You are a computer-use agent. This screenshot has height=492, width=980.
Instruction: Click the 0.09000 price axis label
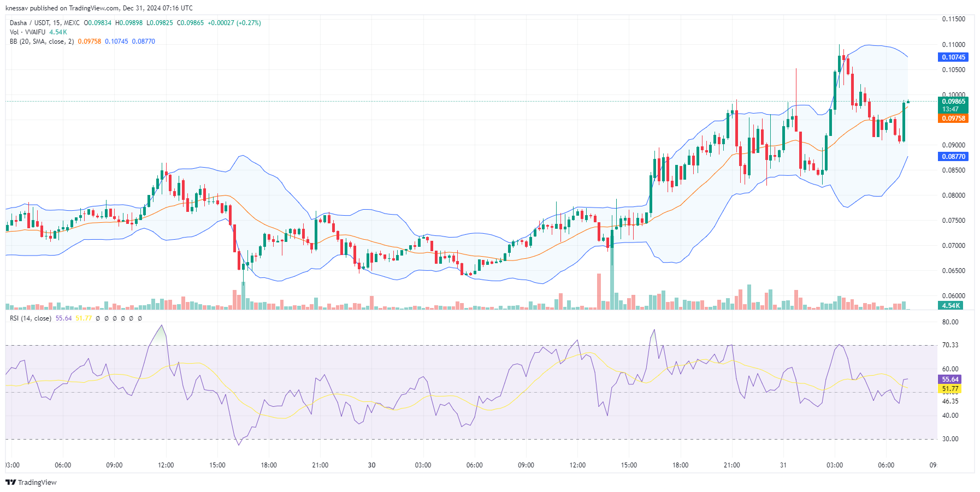[953, 145]
